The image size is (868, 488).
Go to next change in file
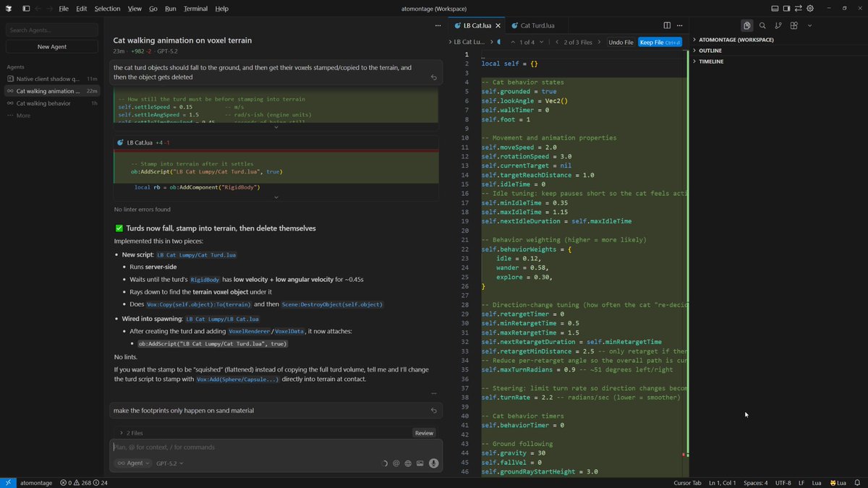(542, 42)
